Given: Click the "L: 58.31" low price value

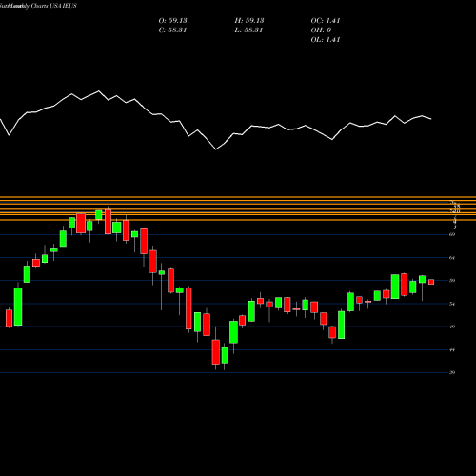Looking at the screenshot, I should (x=249, y=30).
